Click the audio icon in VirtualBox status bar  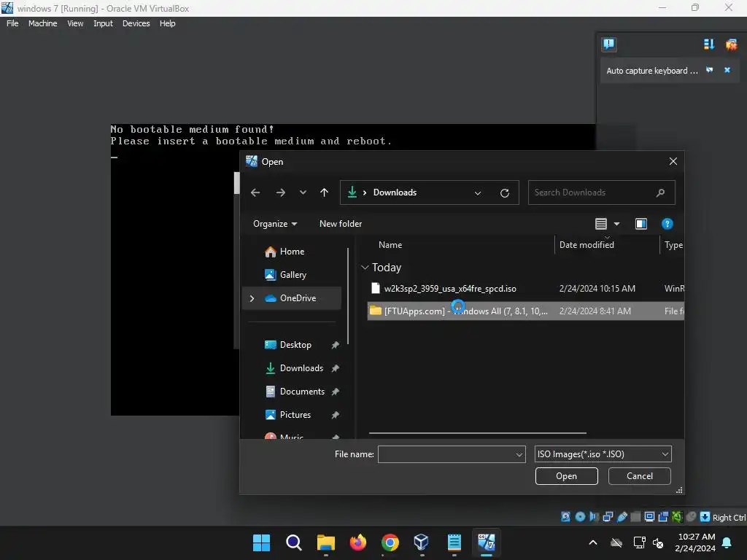(x=594, y=517)
